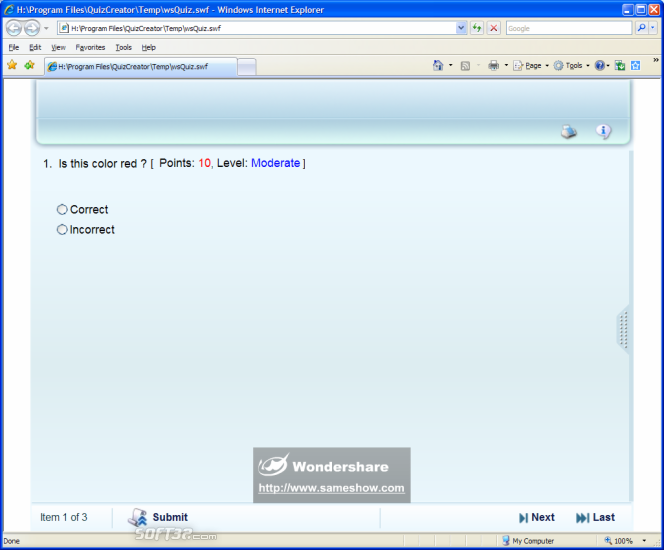Image resolution: width=664 pixels, height=550 pixels.
Task: Open the View menu
Action: coord(58,47)
